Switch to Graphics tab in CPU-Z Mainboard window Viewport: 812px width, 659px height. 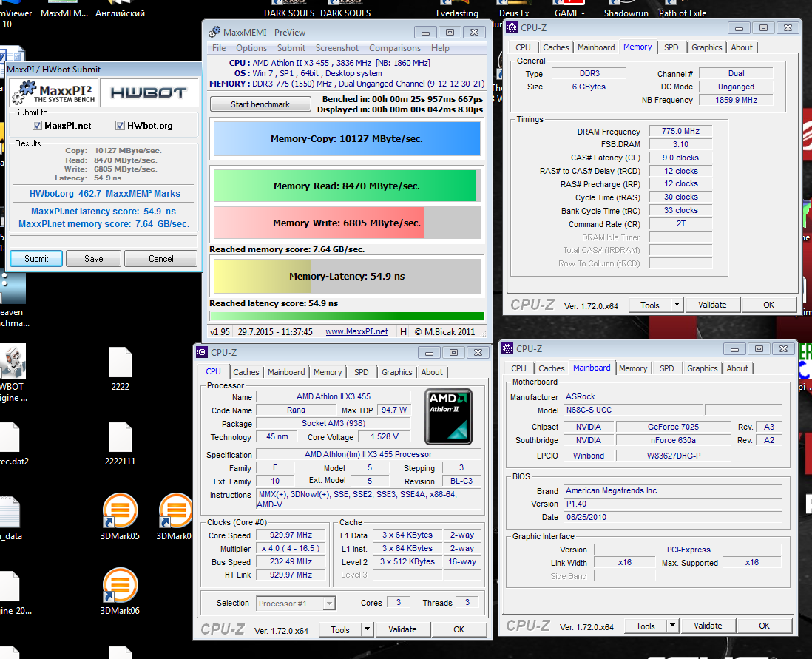click(x=703, y=368)
